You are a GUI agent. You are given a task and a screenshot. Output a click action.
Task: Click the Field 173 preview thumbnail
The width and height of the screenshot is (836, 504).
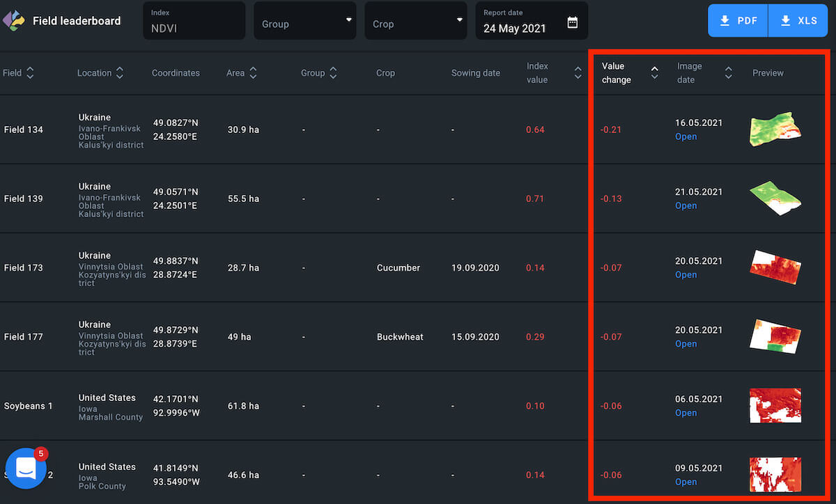[x=775, y=267]
